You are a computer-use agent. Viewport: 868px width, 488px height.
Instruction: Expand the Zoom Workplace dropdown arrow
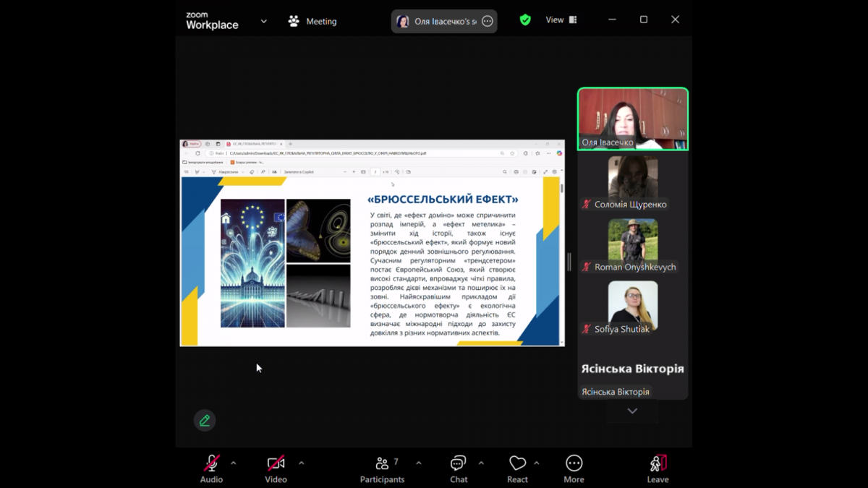click(263, 21)
